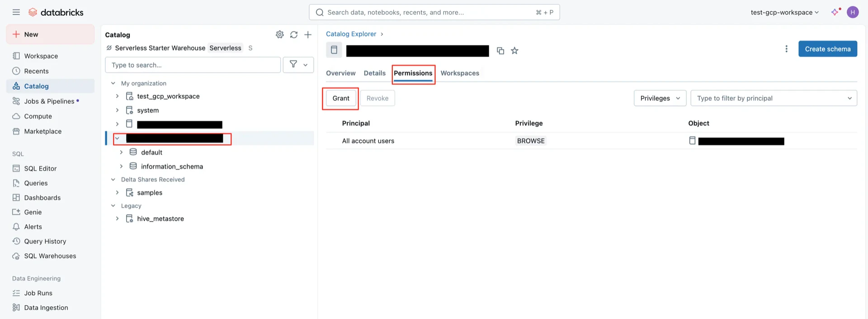Click Serverless Starter Warehouse selector
The width and height of the screenshot is (868, 319).
160,48
